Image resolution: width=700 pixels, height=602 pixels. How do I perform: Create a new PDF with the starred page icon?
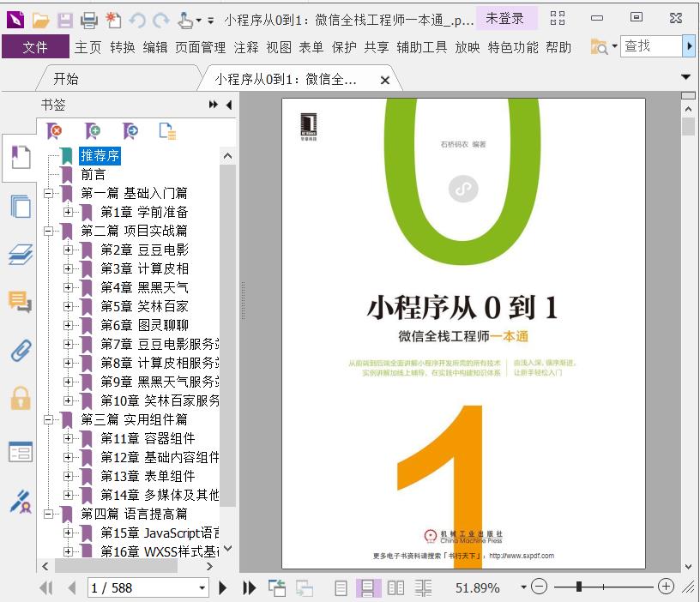coord(113,20)
